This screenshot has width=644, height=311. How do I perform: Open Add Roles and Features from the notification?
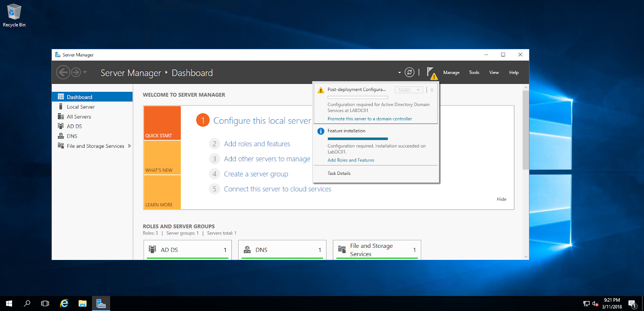[x=351, y=160]
